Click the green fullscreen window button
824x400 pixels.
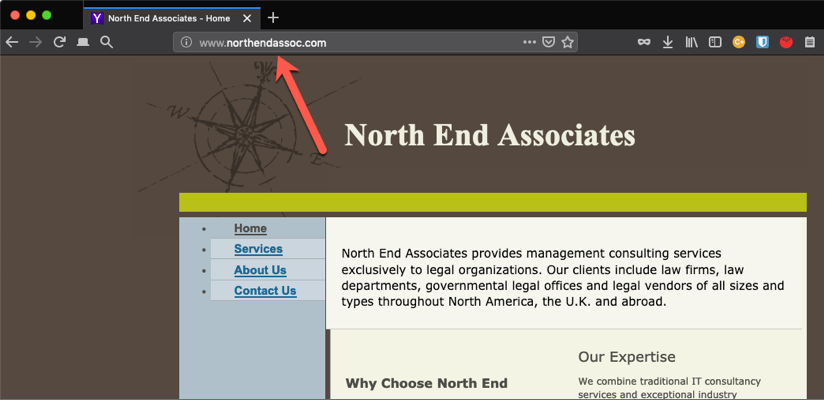coord(47,15)
